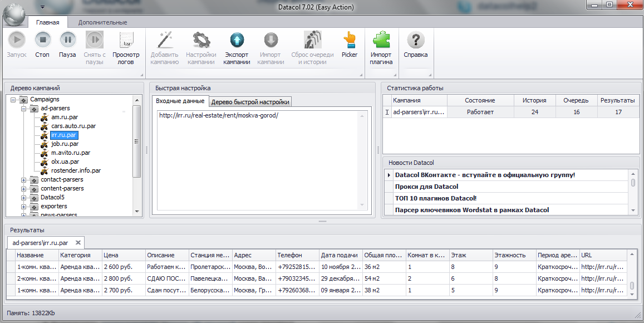
Task: Click the Состояние column header
Action: pos(480,100)
